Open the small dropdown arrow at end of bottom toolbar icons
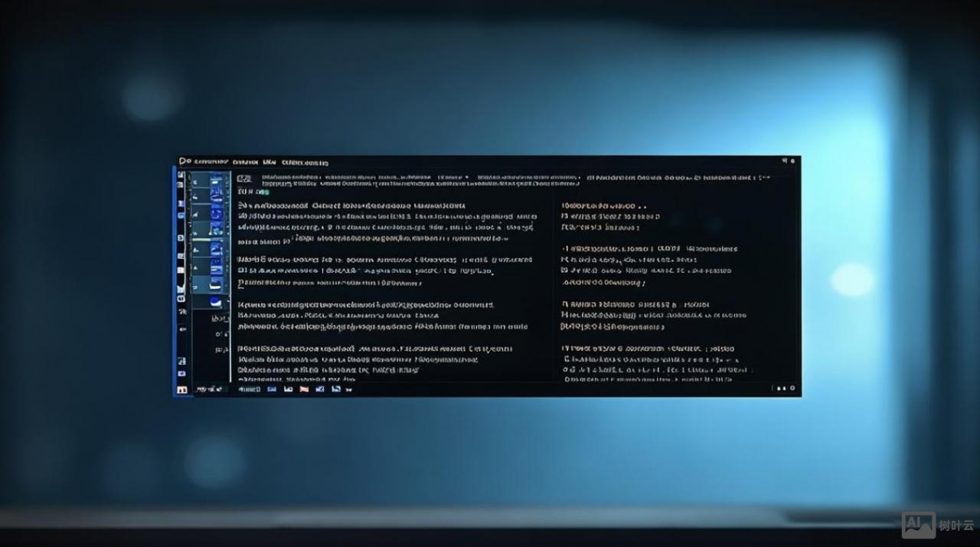This screenshot has width=980, height=547. click(x=349, y=390)
